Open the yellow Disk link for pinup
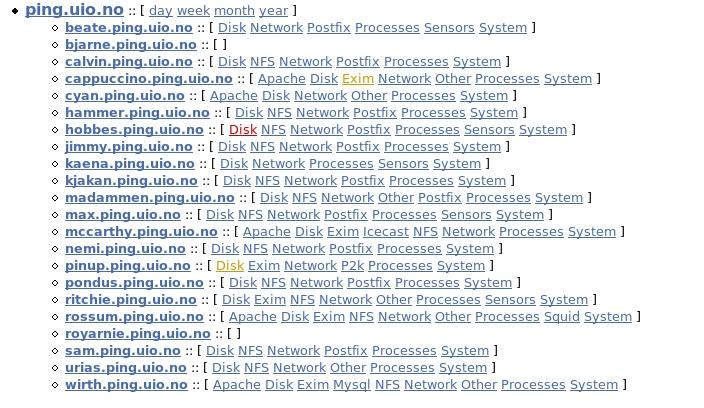704x408 pixels. [x=230, y=266]
